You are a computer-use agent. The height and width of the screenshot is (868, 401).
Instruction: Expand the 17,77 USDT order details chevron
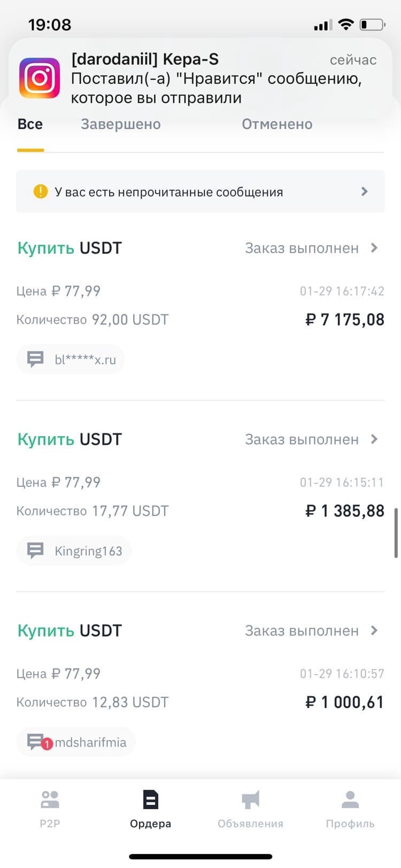click(x=374, y=439)
